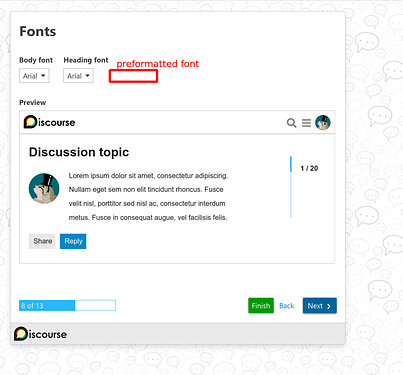Go Back to the previous step
This screenshot has width=403, height=375.
pyautogui.click(x=287, y=306)
